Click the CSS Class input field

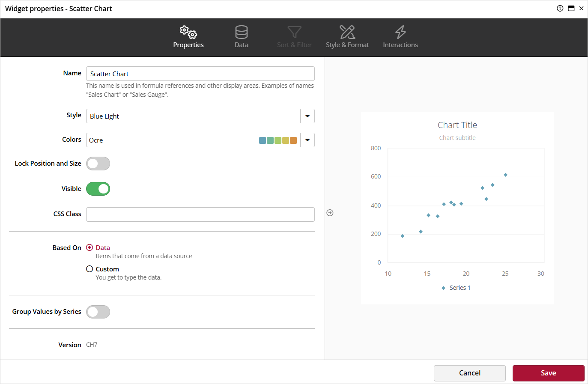click(x=200, y=214)
